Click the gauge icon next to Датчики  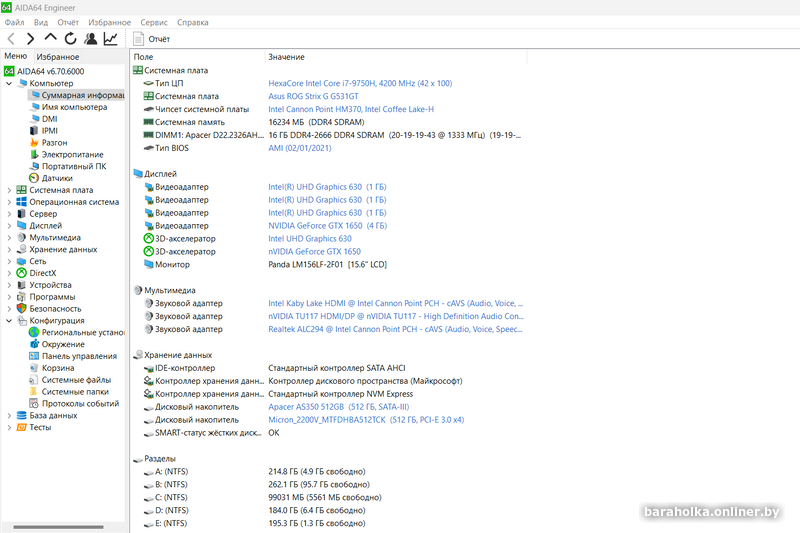pyautogui.click(x=34, y=178)
